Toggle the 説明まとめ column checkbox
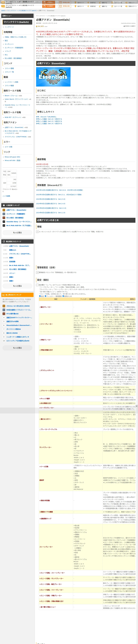 tap(63, 296)
